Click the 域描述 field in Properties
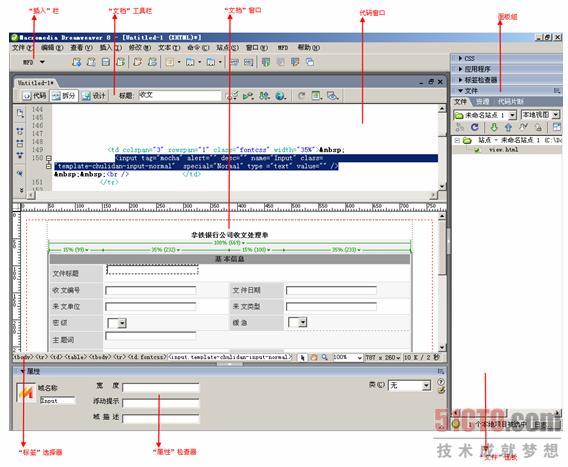This screenshot has height=467, width=568. 161,419
